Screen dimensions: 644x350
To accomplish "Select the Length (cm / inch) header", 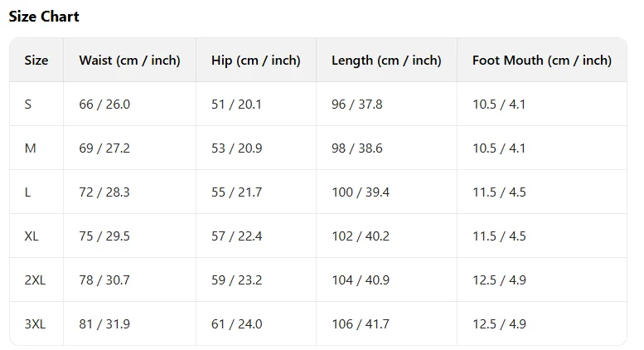I will coord(386,61).
